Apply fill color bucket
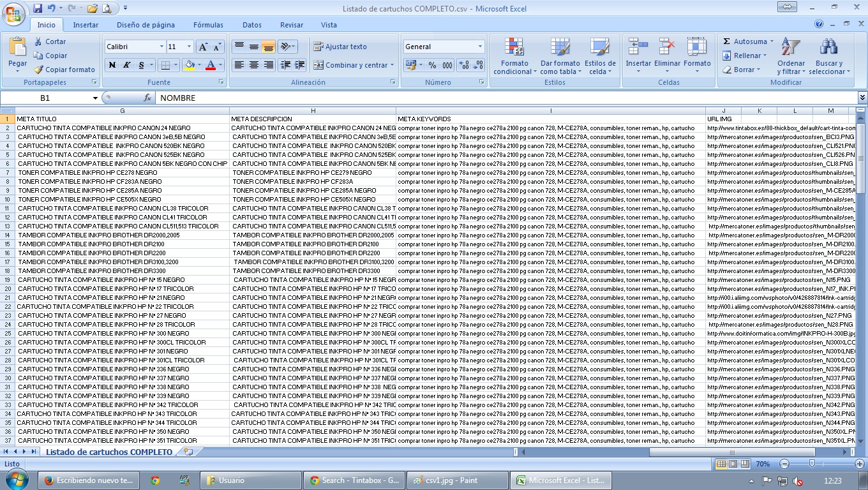The height and width of the screenshot is (490, 868). 189,65
